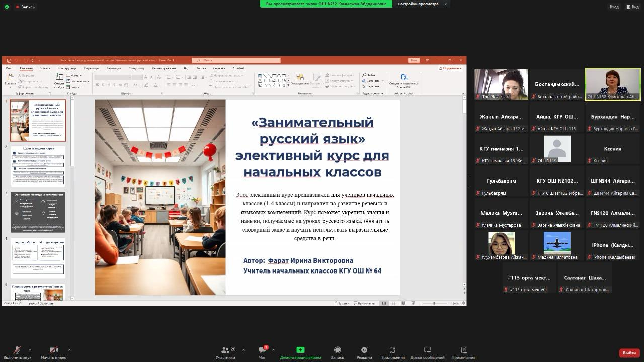Click the red Выйти leave button

(x=629, y=353)
